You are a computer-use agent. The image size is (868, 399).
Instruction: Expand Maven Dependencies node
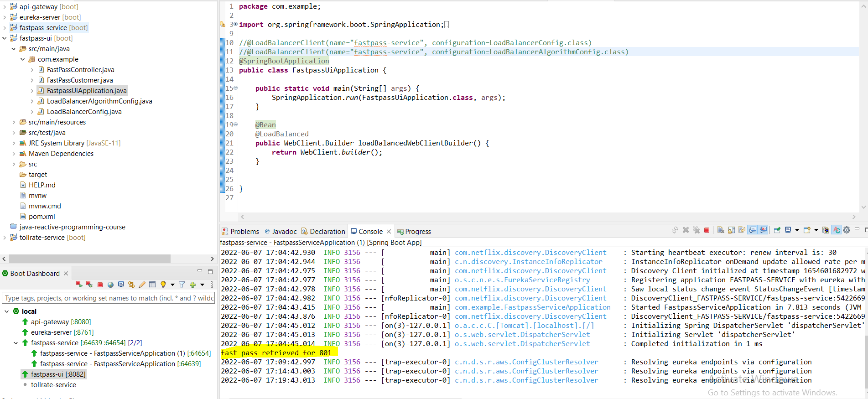(14, 154)
